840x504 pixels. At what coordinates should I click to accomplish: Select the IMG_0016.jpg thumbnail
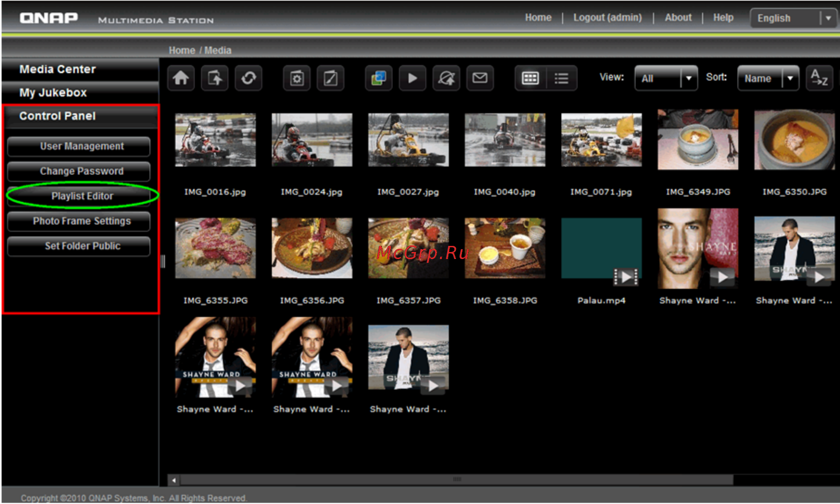coord(215,140)
